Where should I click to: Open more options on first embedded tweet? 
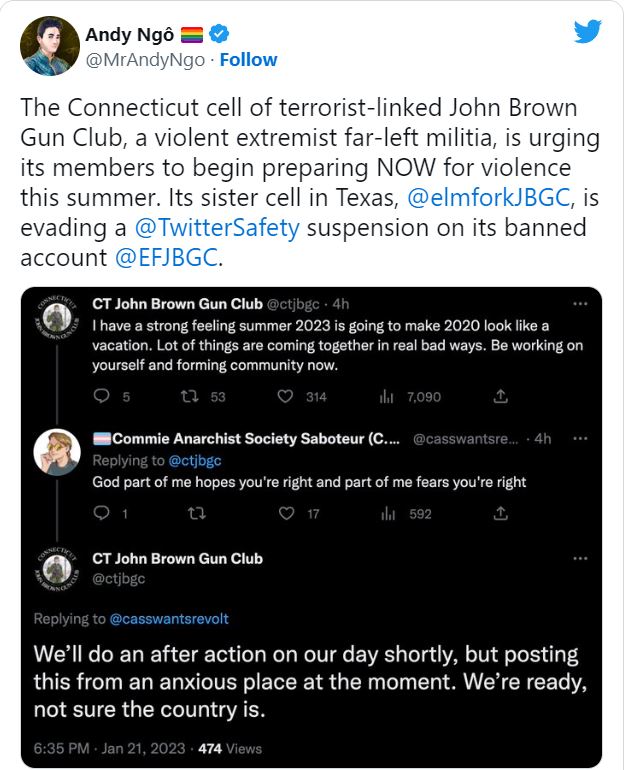(x=580, y=304)
